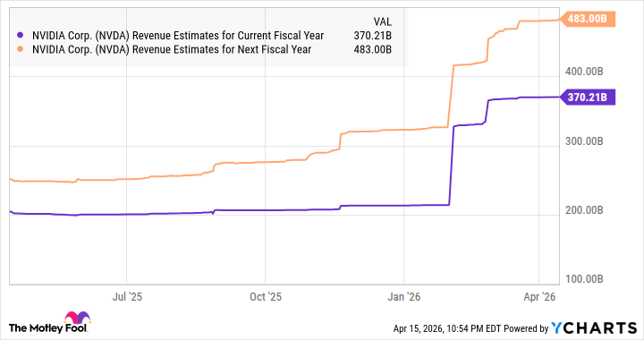Click the '400.00B' y-axis label
The height and width of the screenshot is (340, 644).
coord(584,72)
